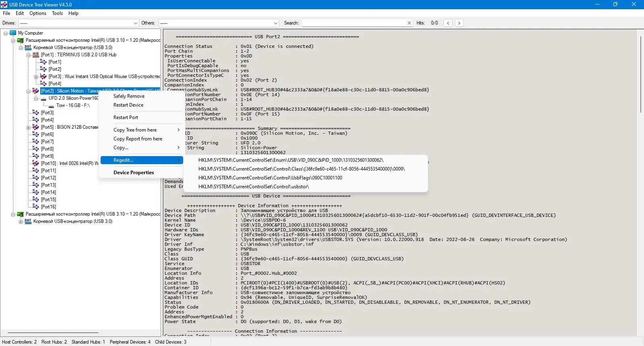
Task: Choose Restart Port in the context menu
Action: click(x=141, y=117)
